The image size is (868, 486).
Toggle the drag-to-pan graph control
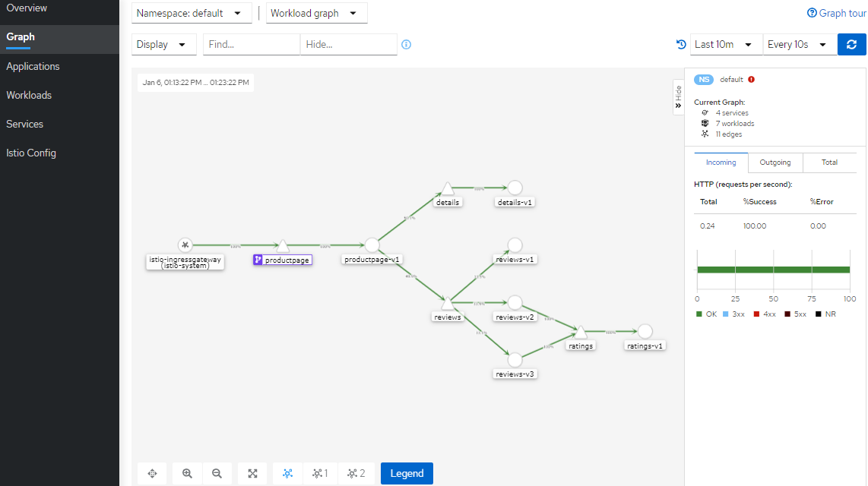[152, 473]
